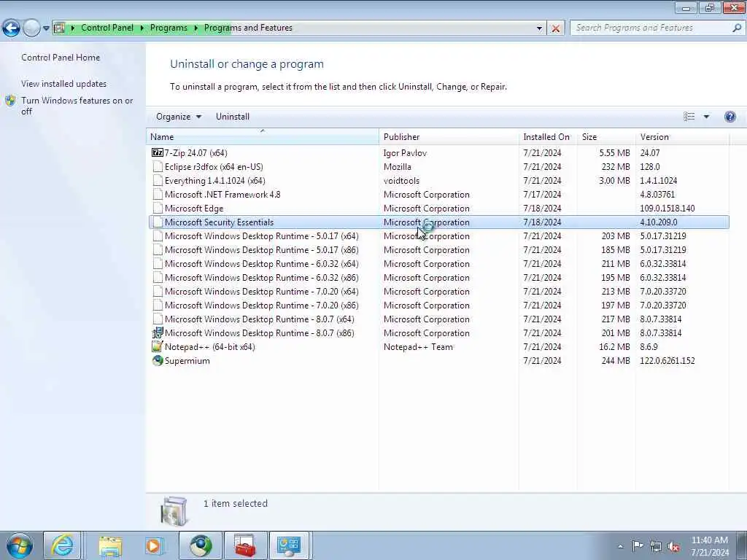This screenshot has width=747, height=560.
Task: Click the Desktop Runtime 8.0.7 (x86) icon
Action: click(x=158, y=332)
